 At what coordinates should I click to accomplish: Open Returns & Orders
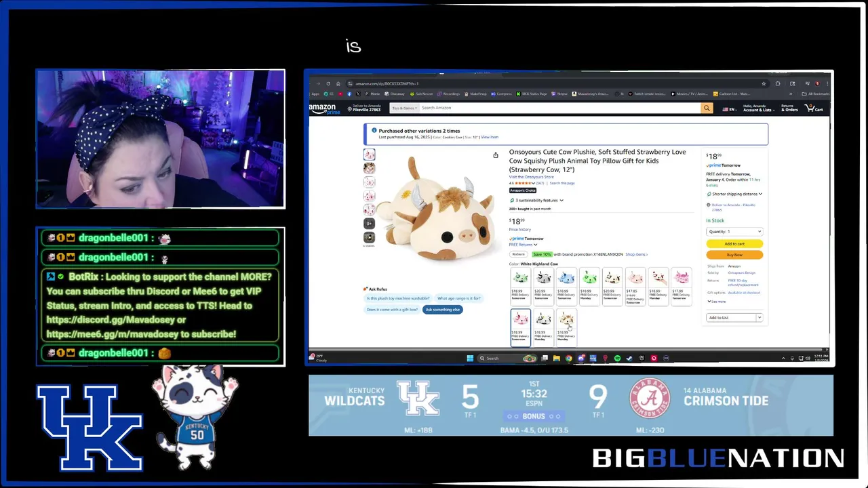coord(789,108)
